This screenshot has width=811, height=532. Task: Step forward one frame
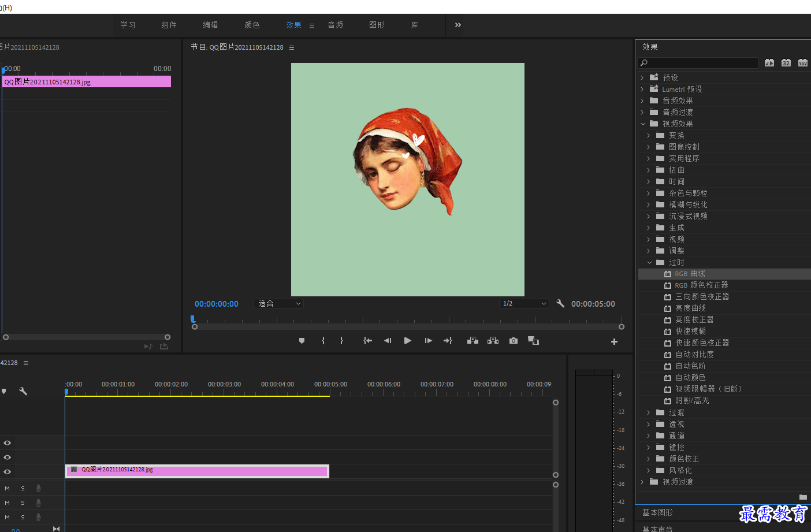[428, 341]
